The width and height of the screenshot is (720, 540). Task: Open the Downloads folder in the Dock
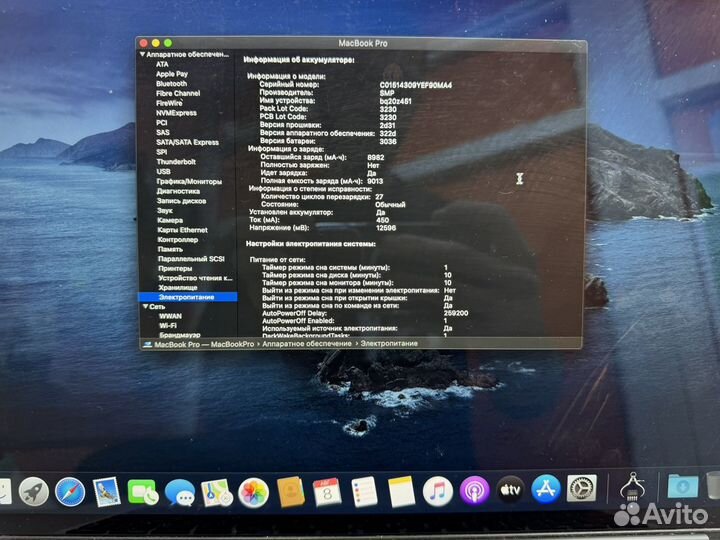point(683,486)
